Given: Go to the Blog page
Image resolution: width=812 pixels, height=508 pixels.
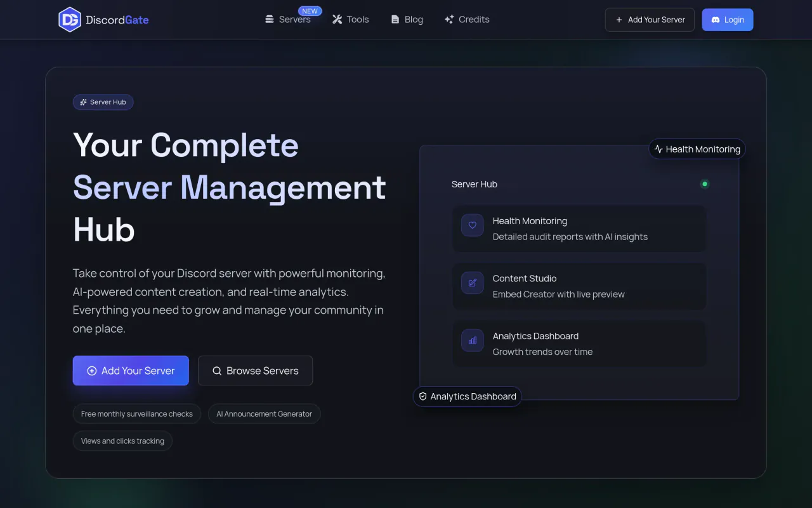Looking at the screenshot, I should (407, 20).
